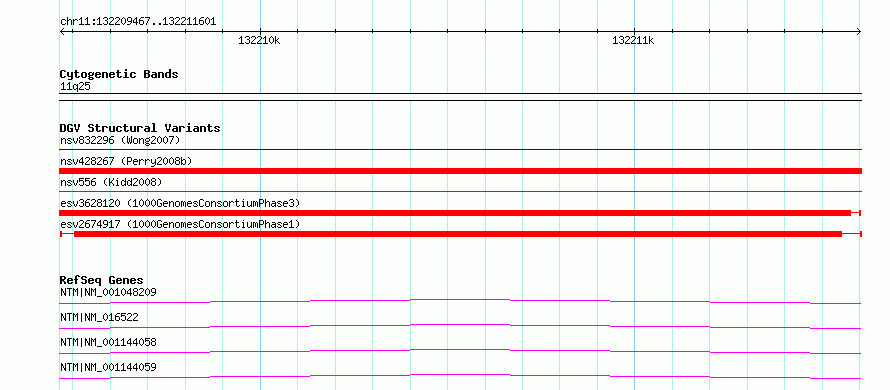Select the Cytogenetic Bands track title
The height and width of the screenshot is (390, 890).
coord(119,74)
